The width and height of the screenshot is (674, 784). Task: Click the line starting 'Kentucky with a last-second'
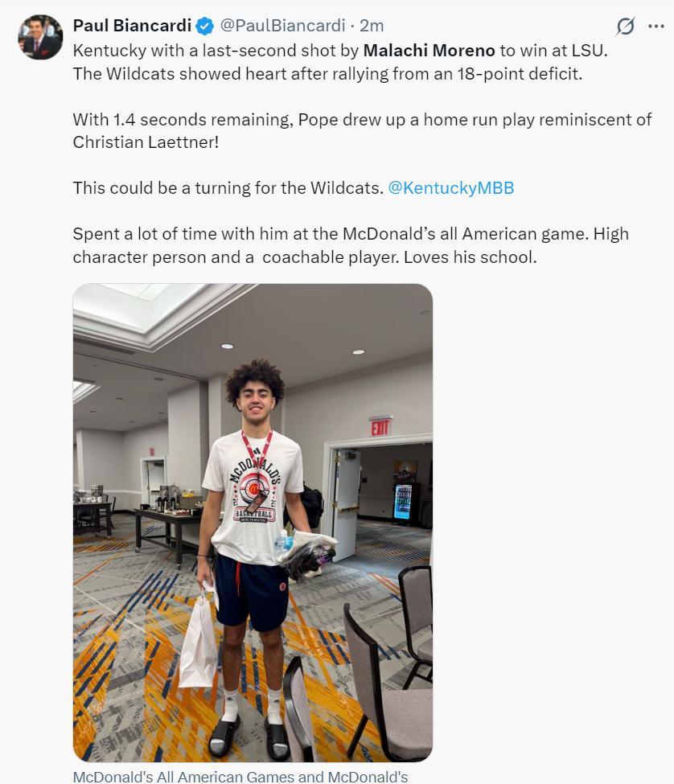coord(340,51)
